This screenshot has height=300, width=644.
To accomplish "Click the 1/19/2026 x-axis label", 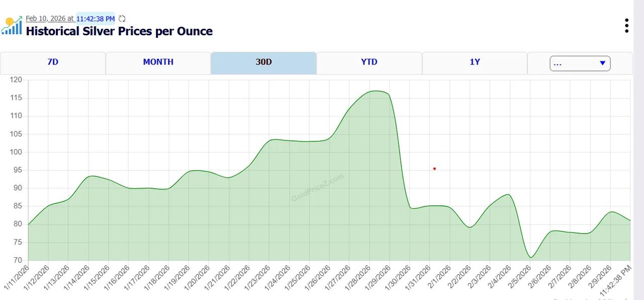I will coord(178,278).
